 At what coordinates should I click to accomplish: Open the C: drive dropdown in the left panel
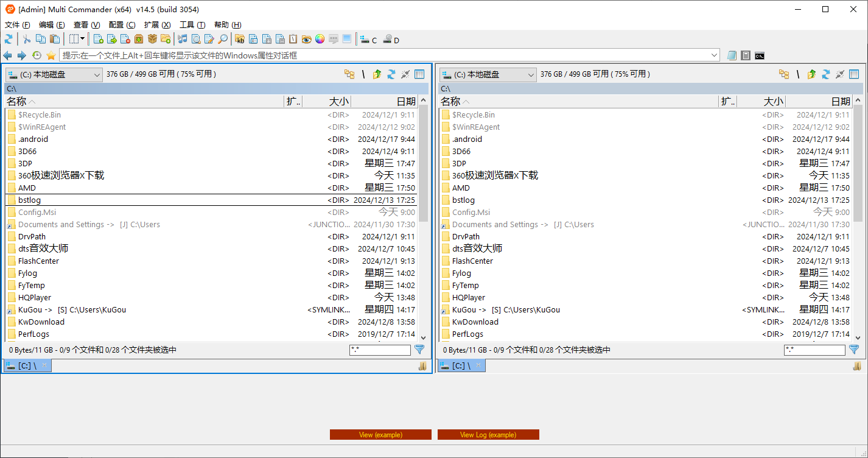(95, 74)
